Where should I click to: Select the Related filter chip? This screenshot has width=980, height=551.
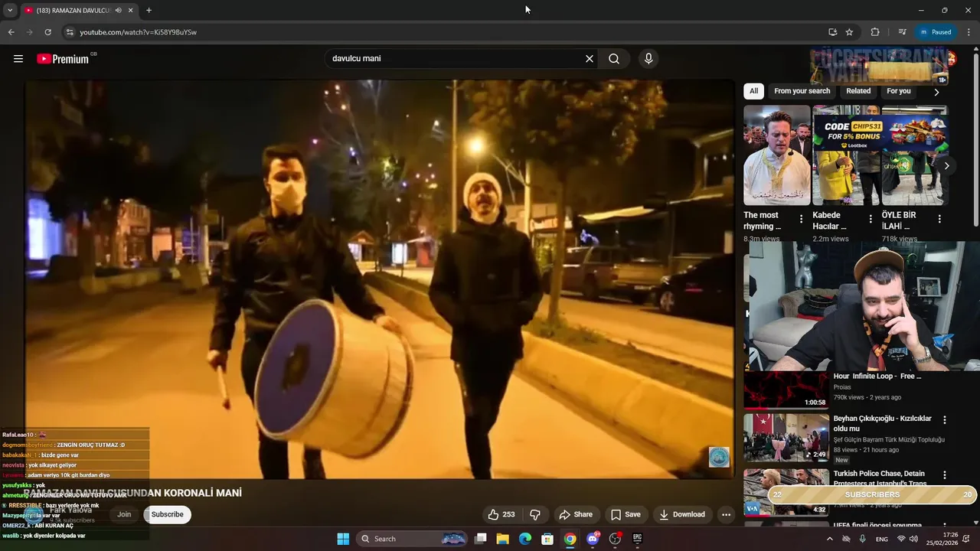point(858,91)
